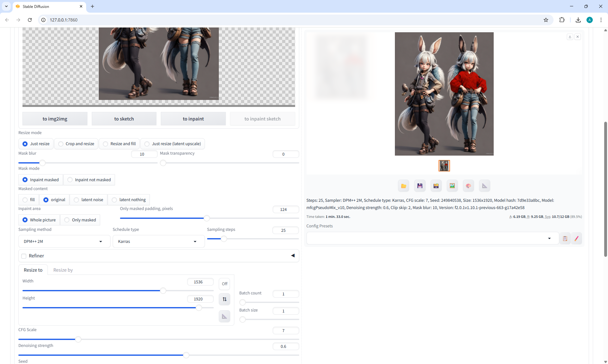608x364 pixels.
Task: Send image to img2img using framed picture icon
Action: click(x=452, y=186)
